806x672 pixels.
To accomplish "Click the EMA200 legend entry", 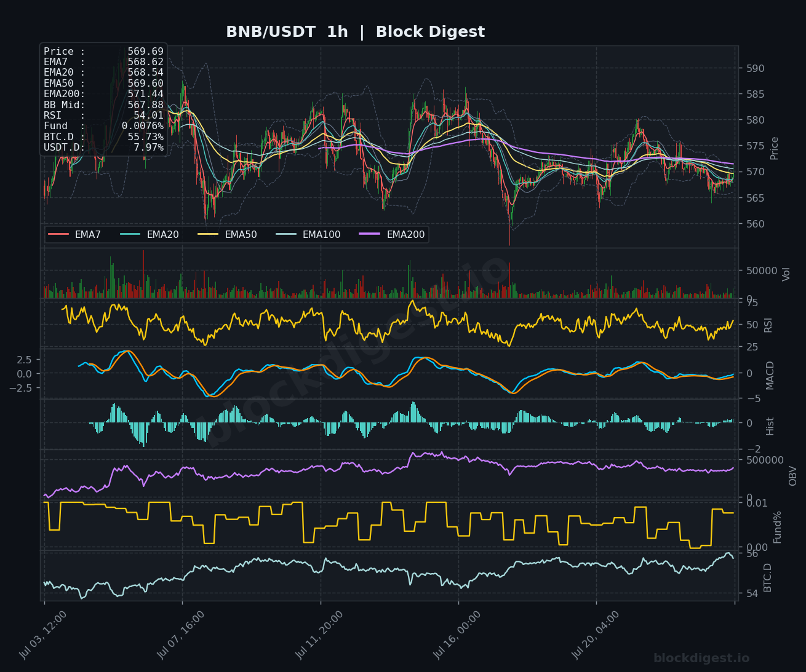I will [393, 234].
